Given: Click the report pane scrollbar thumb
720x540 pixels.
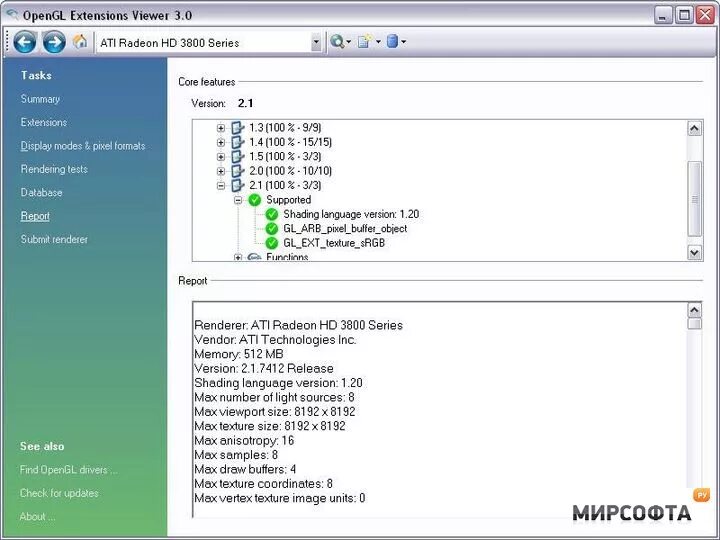Looking at the screenshot, I should (x=694, y=324).
